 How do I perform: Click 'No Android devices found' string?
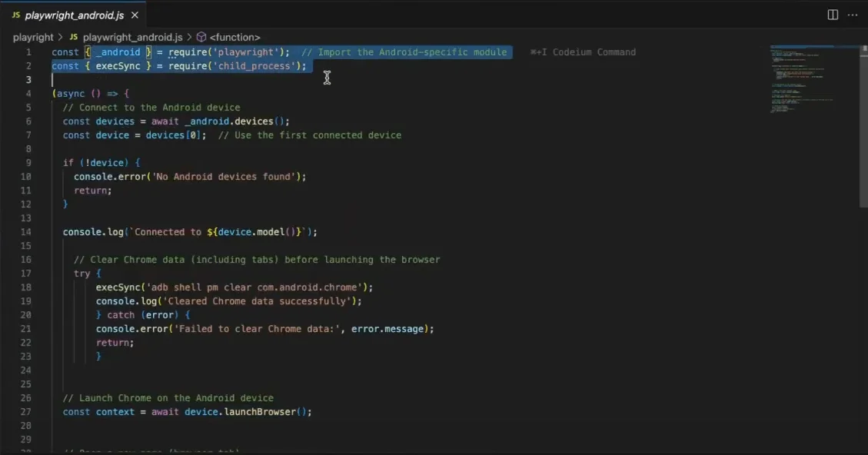pos(224,177)
